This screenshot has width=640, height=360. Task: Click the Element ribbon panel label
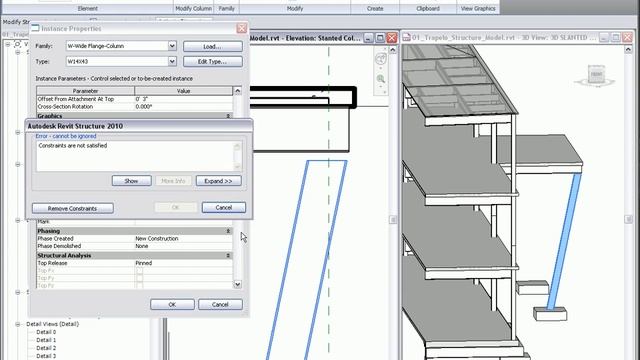pyautogui.click(x=88, y=8)
